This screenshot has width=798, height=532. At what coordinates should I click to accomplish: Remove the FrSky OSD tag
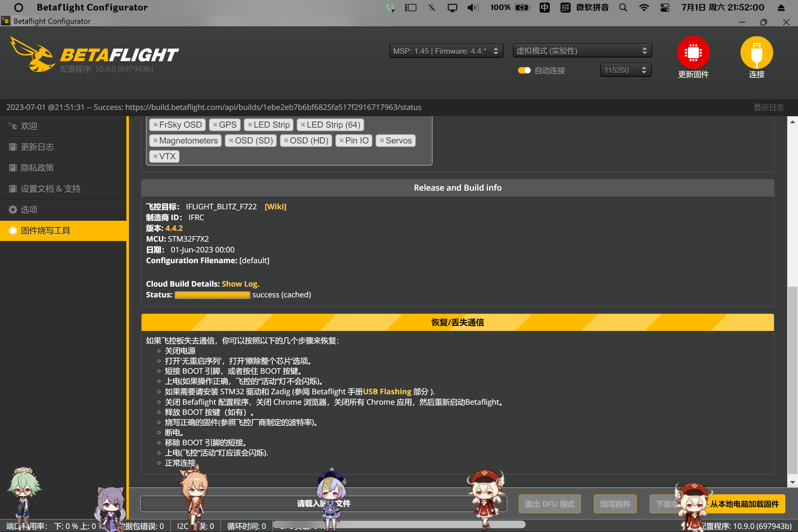click(x=155, y=125)
